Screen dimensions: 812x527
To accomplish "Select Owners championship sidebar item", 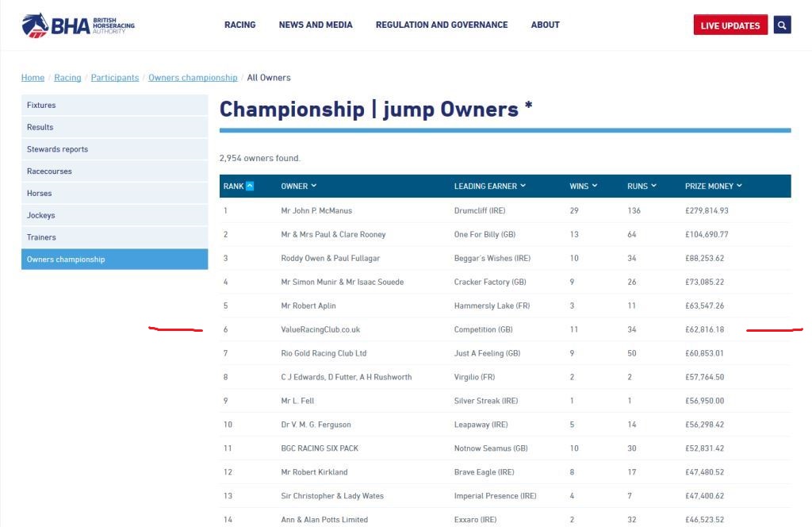I will [114, 259].
